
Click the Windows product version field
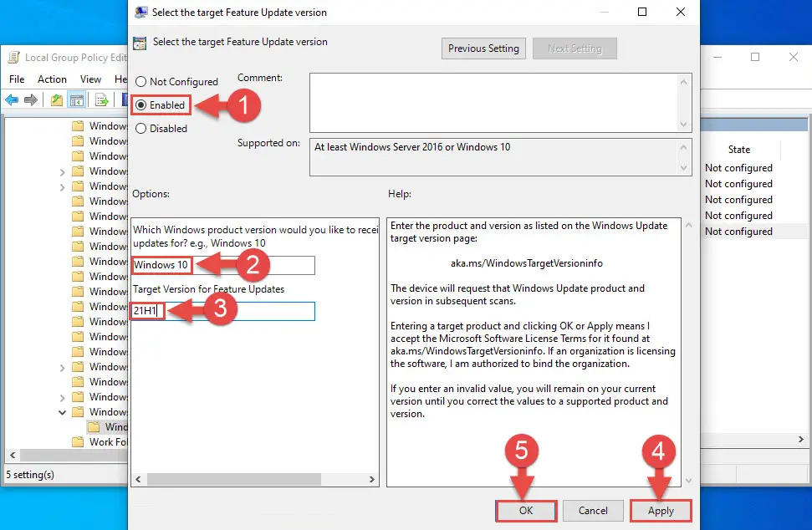[223, 266]
